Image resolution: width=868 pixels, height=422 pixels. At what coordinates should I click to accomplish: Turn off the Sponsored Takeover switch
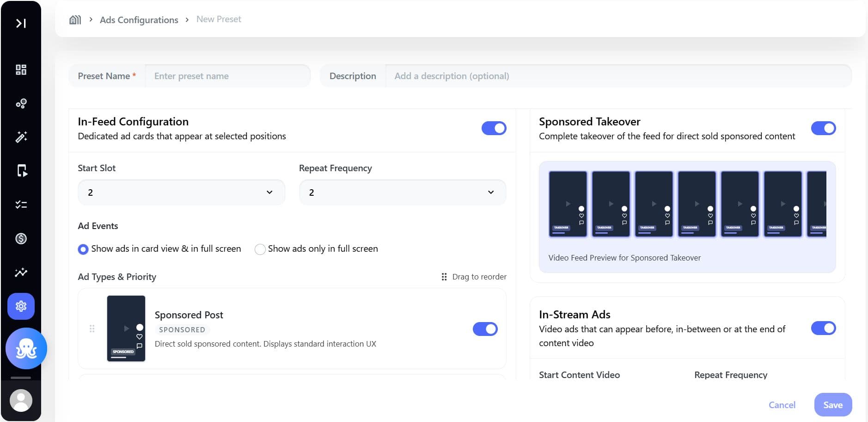pyautogui.click(x=823, y=128)
